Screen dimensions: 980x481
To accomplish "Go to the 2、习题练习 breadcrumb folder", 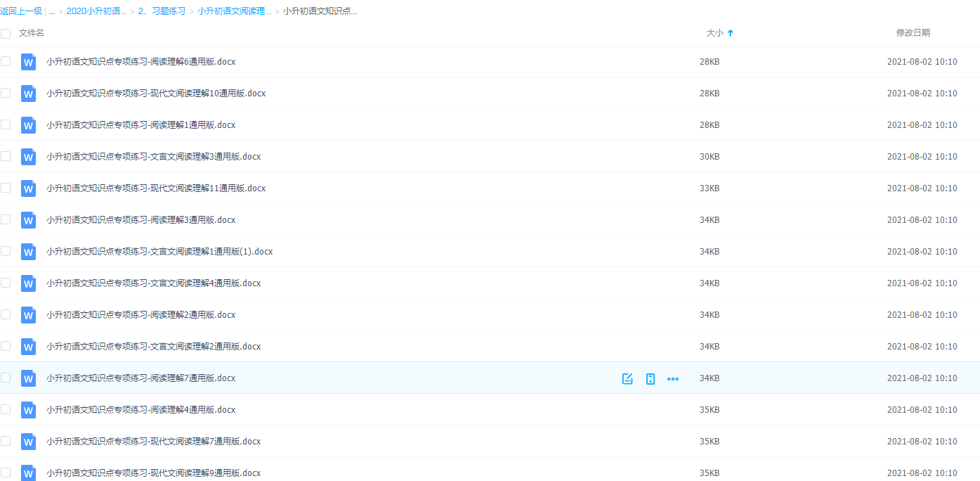I will [162, 11].
